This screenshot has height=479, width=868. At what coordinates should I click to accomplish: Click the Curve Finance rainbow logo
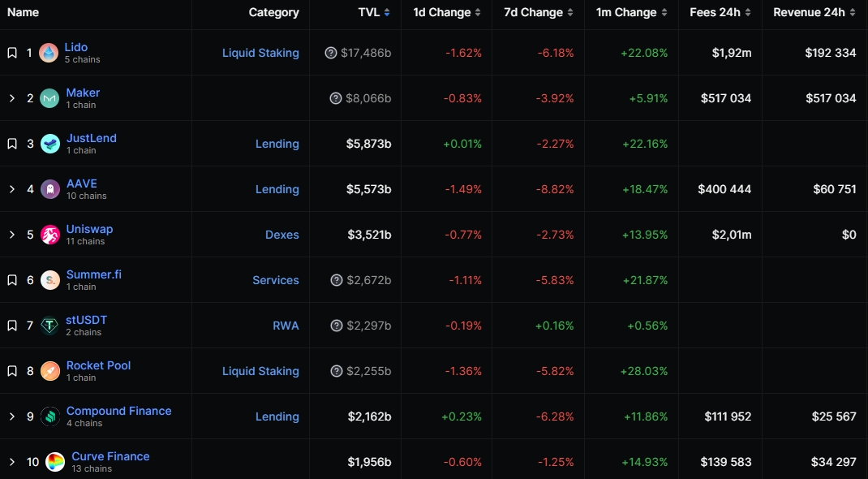[55, 462]
